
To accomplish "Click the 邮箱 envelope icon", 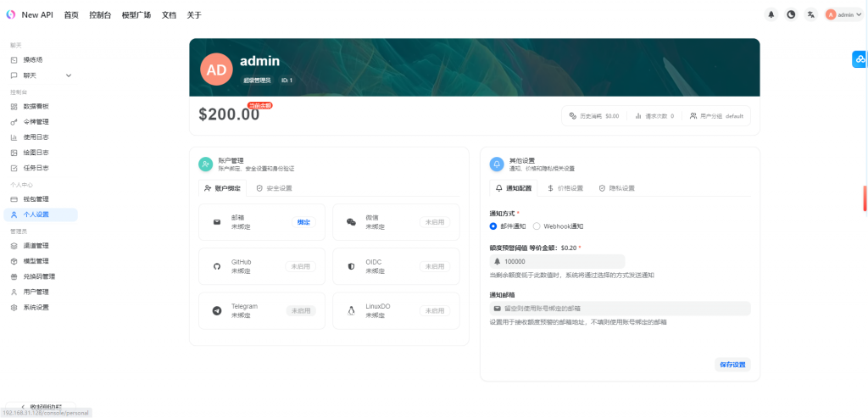I will 217,222.
